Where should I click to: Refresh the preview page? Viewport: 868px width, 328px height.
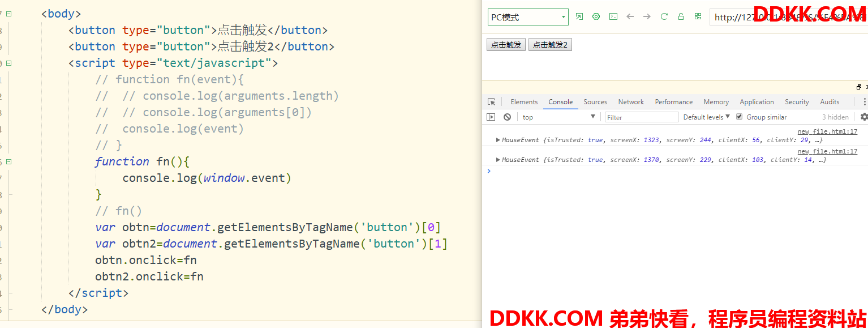(664, 16)
